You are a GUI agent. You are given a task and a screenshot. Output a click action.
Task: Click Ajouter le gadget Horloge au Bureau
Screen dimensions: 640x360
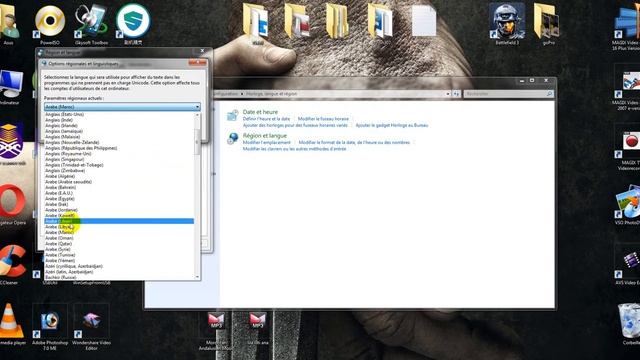392,125
